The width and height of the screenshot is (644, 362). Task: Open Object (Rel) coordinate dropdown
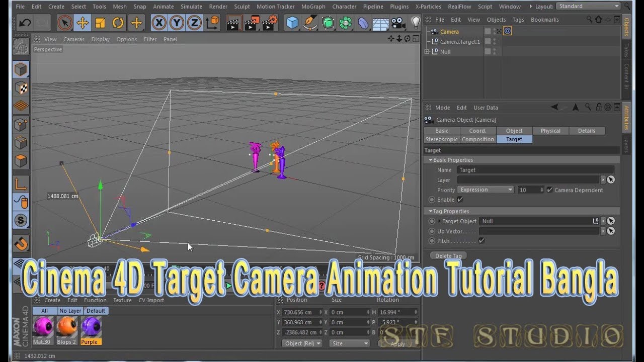click(x=302, y=343)
